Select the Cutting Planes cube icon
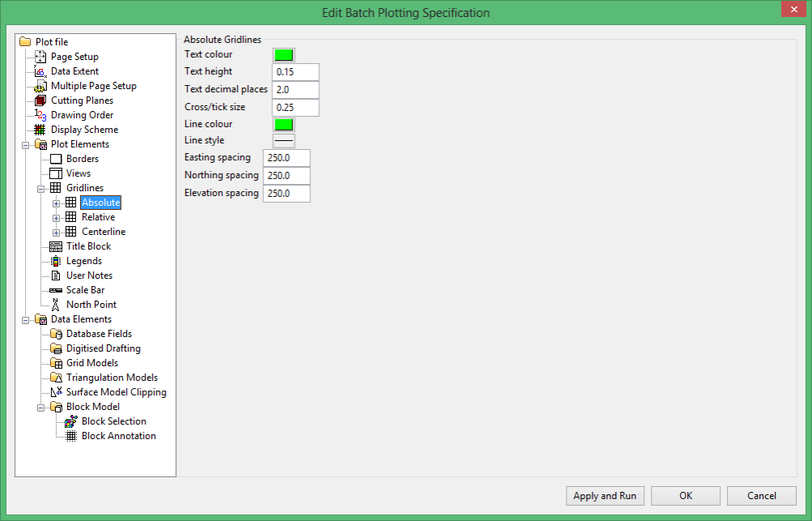The height and width of the screenshot is (521, 812). tap(40, 100)
